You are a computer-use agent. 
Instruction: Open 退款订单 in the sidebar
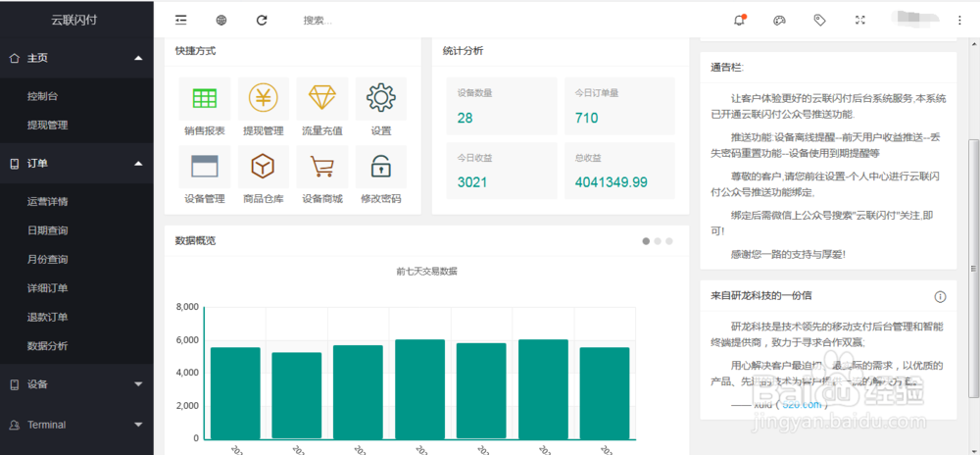47,317
